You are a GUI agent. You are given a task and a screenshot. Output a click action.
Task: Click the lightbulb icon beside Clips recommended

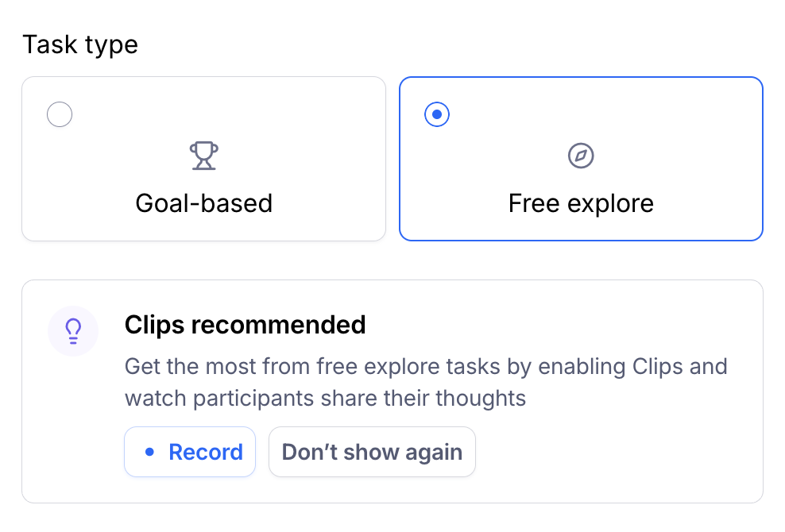click(73, 331)
